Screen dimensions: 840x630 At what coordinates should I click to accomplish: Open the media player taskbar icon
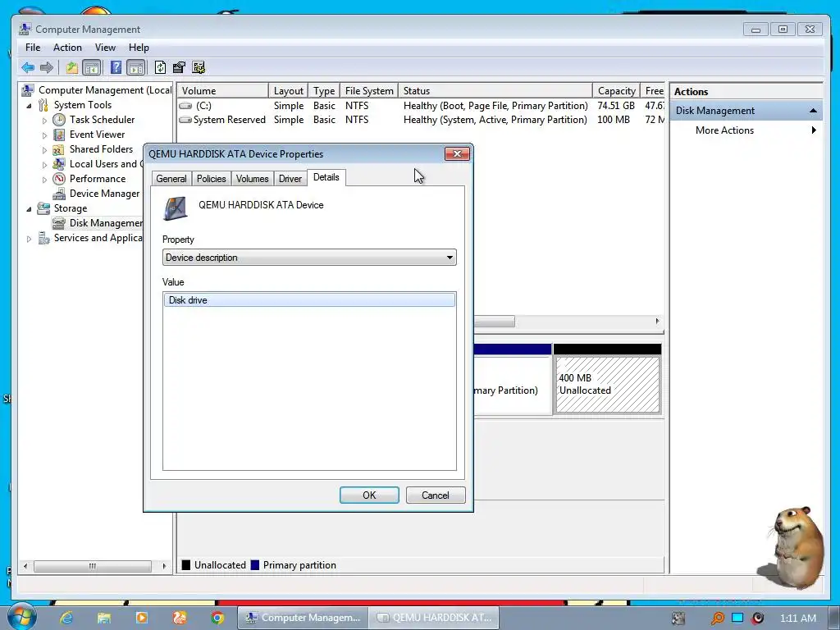[142, 618]
